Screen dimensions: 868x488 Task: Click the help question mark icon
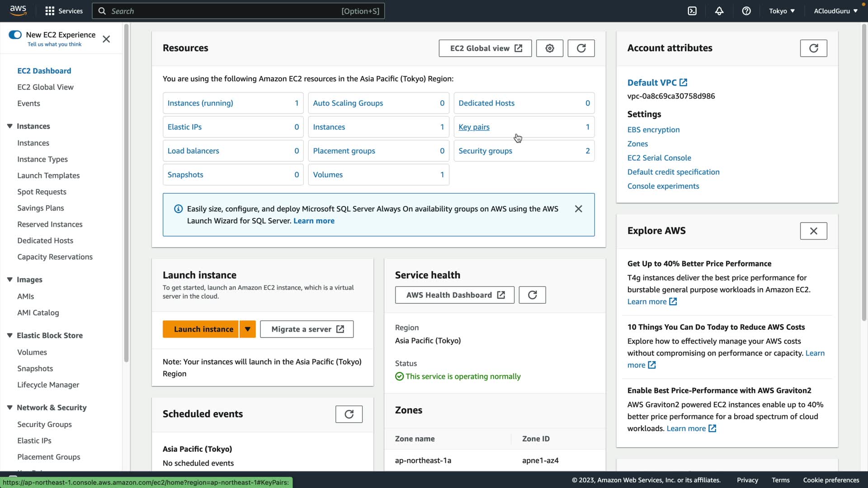pyautogui.click(x=746, y=11)
